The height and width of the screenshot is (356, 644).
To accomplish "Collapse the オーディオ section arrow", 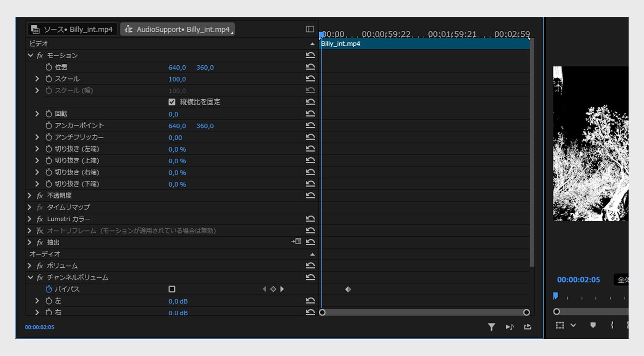I will click(312, 254).
